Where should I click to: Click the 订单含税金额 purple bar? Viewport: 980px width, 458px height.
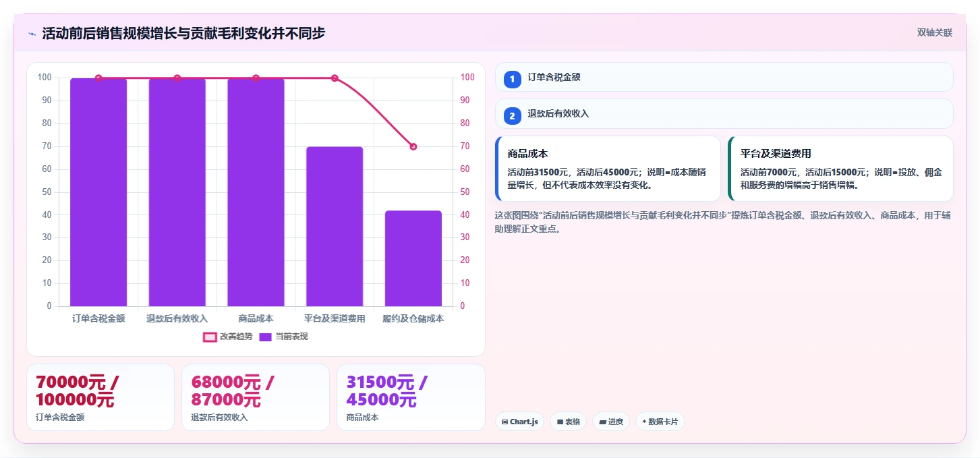(x=98, y=192)
